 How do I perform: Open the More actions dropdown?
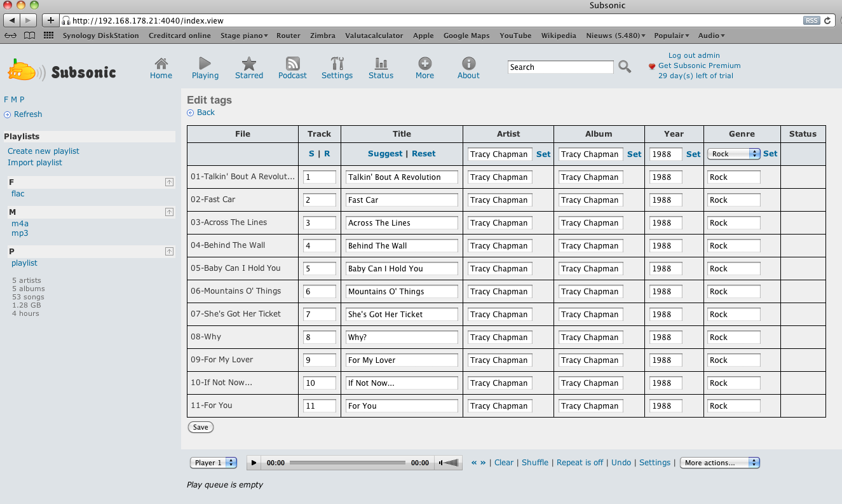click(x=720, y=463)
